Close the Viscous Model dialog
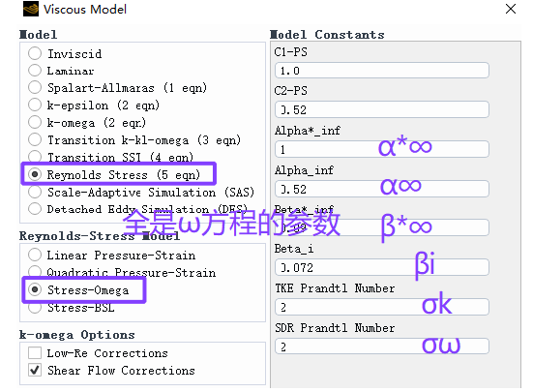This screenshot has width=533, height=392. click(511, 9)
